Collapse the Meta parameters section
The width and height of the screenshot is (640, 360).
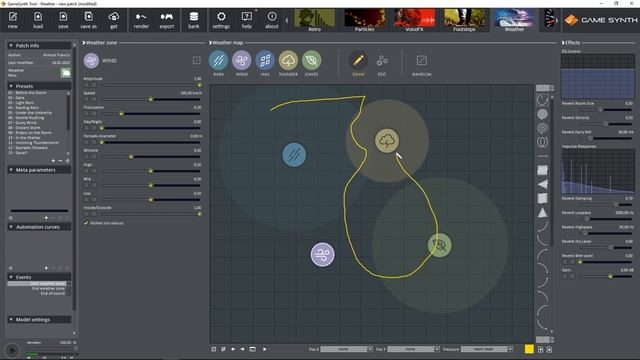click(x=11, y=170)
